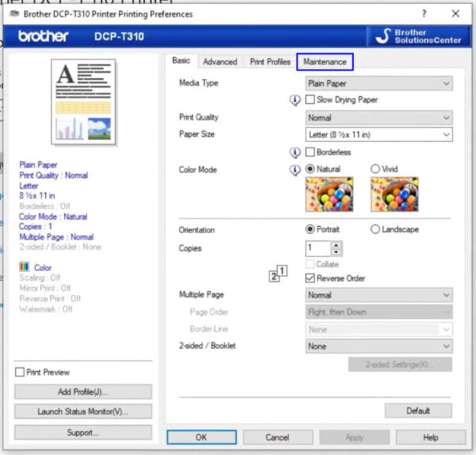Switch to the Advanced tab
Viewport: 476px width, 455px height.
[220, 62]
